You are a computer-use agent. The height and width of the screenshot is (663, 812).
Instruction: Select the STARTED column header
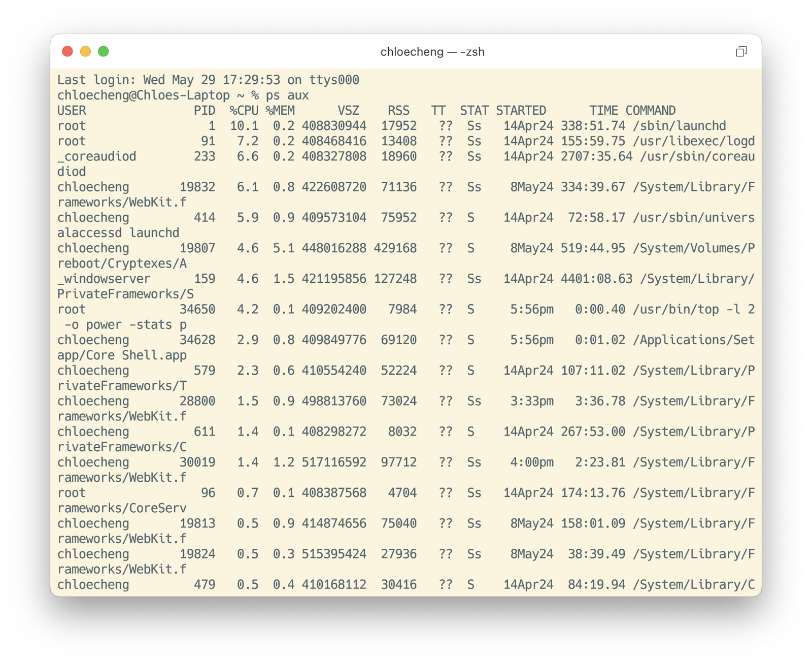[522, 110]
